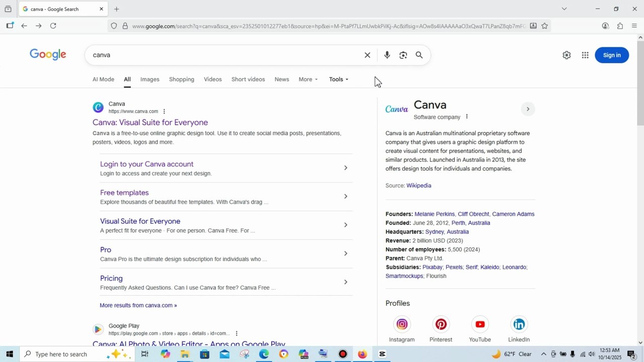Click the Sign in button
644x362 pixels.
click(612, 55)
